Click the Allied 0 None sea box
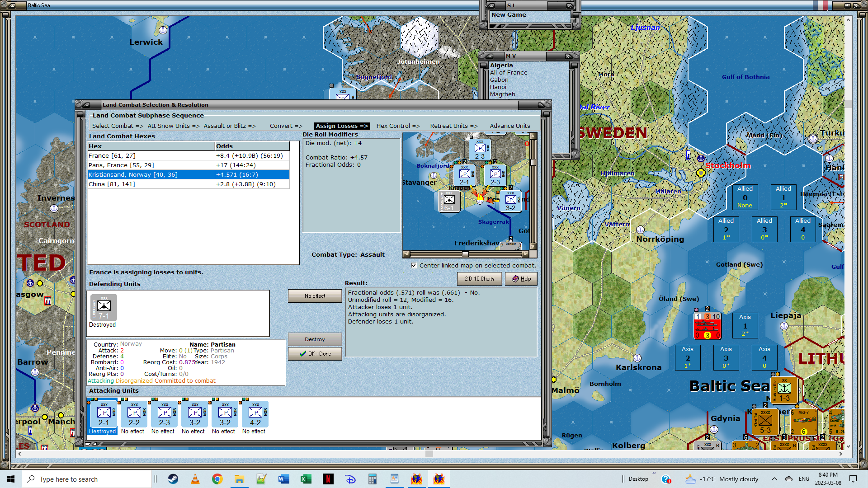 pyautogui.click(x=745, y=197)
